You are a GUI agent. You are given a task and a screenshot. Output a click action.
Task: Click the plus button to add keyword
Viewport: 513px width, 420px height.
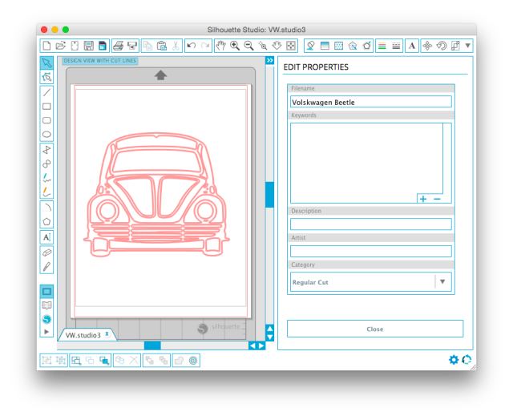[423, 198]
